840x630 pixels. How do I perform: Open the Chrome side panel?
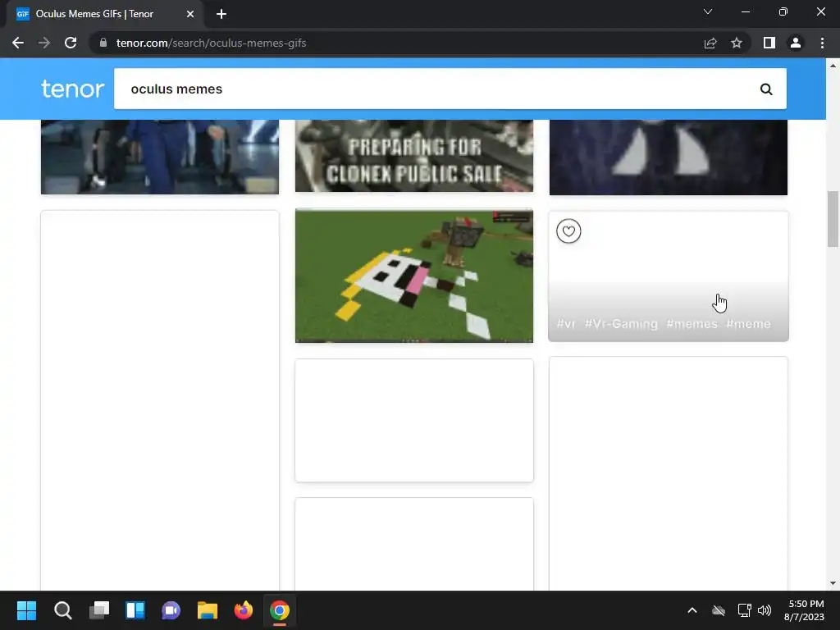[x=769, y=43]
